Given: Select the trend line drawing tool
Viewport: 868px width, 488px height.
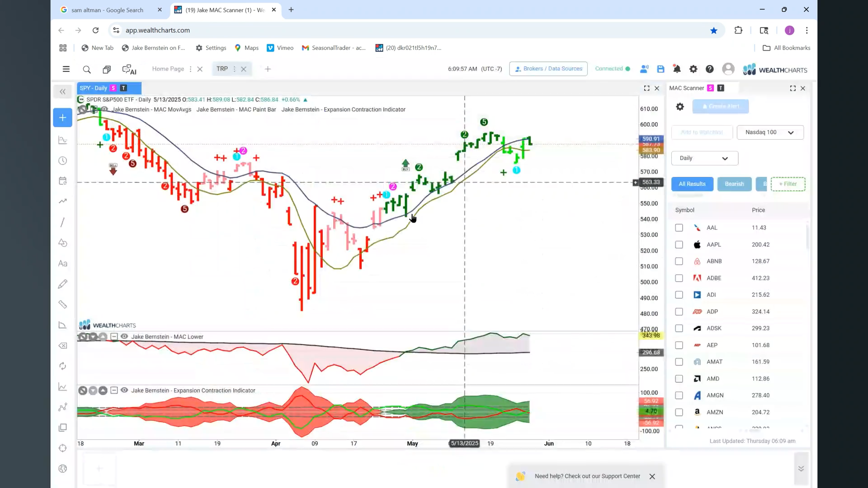Looking at the screenshot, I should pos(63,222).
